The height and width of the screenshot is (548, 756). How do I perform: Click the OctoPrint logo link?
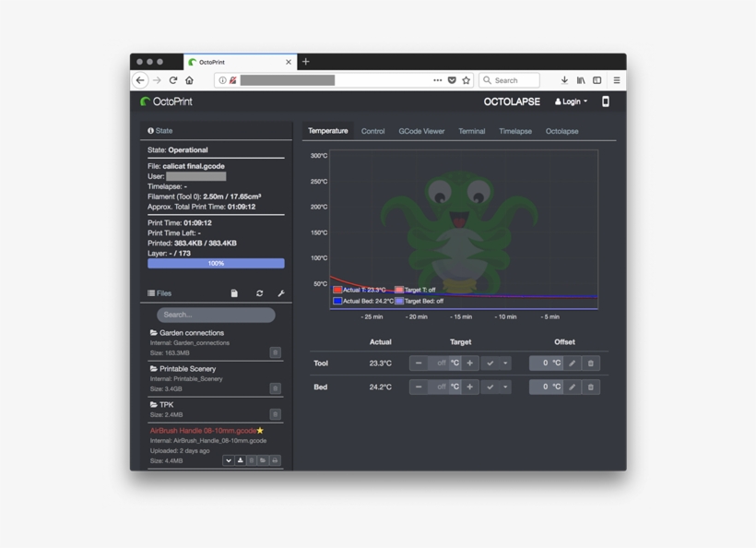click(166, 101)
